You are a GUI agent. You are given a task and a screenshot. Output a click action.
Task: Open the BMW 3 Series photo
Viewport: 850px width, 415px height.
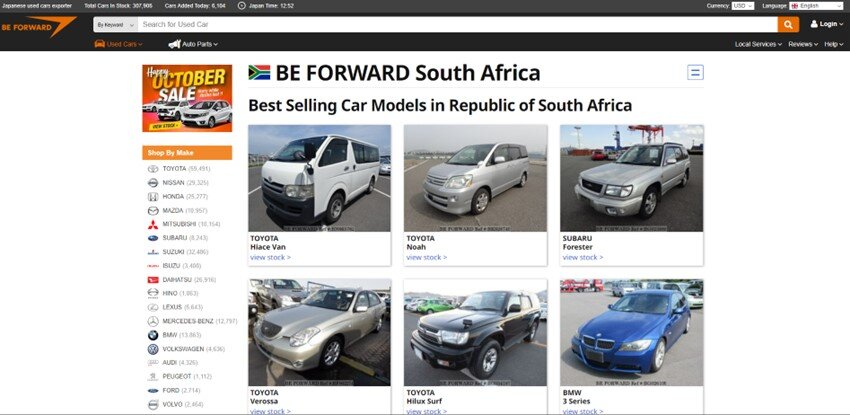(x=632, y=332)
